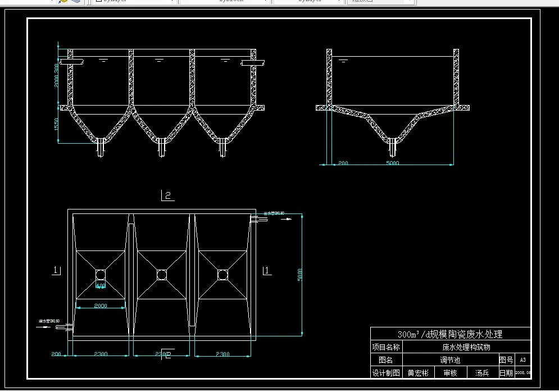Click the 设计制图 label cell
Viewport: 559px width, 392px height.
pos(387,373)
